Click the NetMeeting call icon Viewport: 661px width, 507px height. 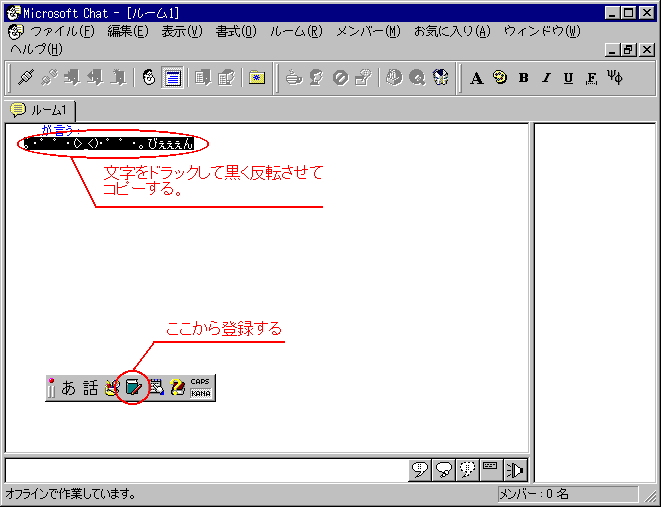coord(441,78)
